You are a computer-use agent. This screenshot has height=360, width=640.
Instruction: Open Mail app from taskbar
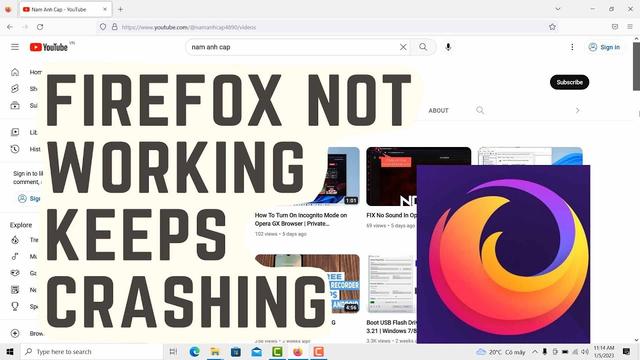tap(256, 351)
